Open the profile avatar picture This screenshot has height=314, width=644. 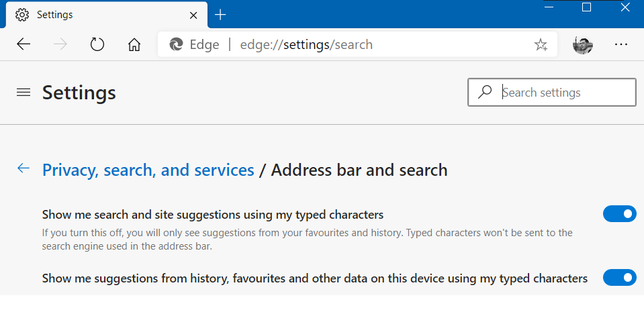point(582,44)
